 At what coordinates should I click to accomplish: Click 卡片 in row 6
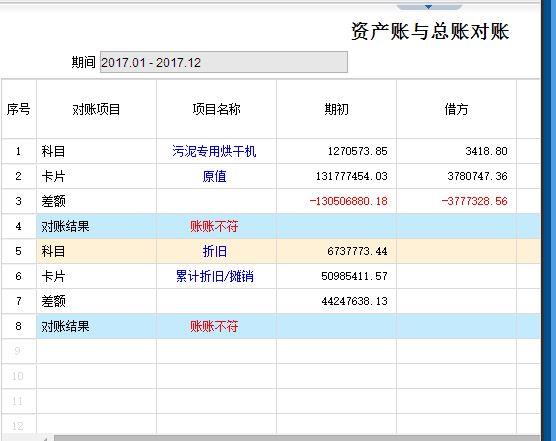tap(53, 276)
